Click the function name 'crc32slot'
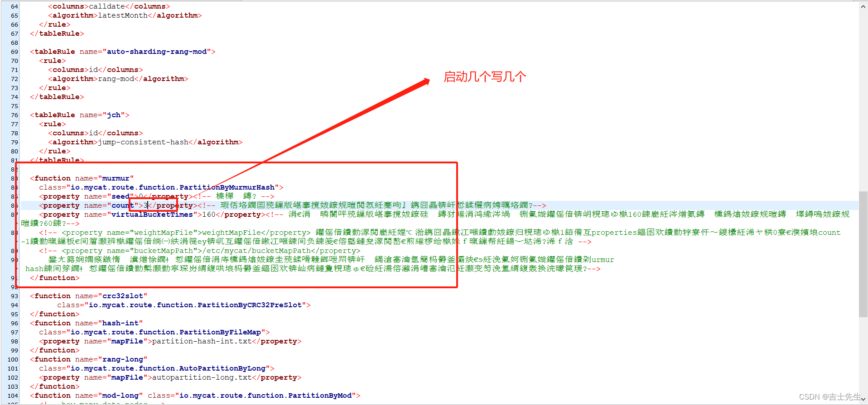This screenshot has width=868, height=405. (x=123, y=296)
